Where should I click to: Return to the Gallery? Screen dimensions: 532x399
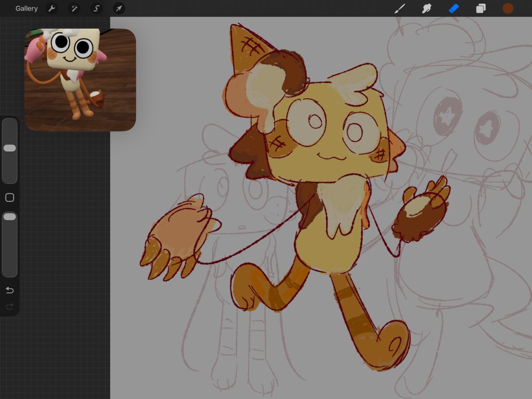[27, 8]
